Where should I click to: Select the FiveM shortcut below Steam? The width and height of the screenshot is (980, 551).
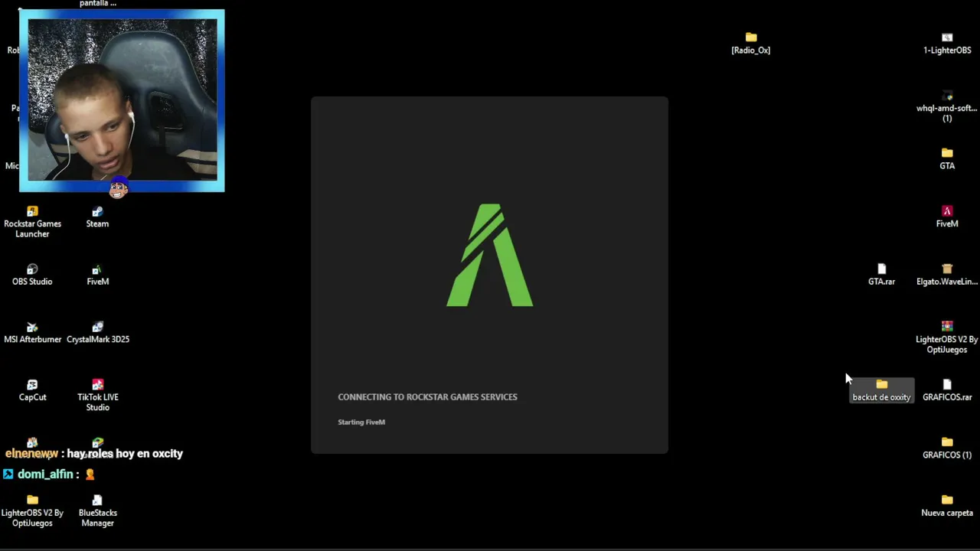click(97, 275)
